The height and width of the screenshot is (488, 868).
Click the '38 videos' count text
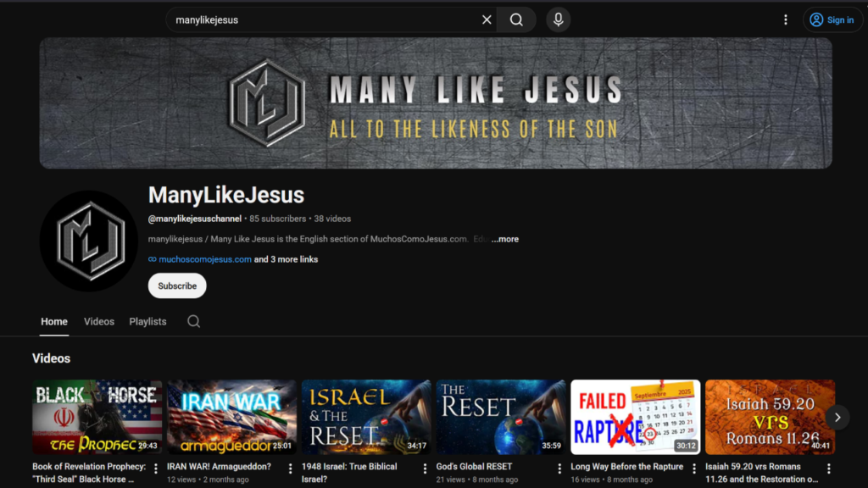(x=332, y=219)
